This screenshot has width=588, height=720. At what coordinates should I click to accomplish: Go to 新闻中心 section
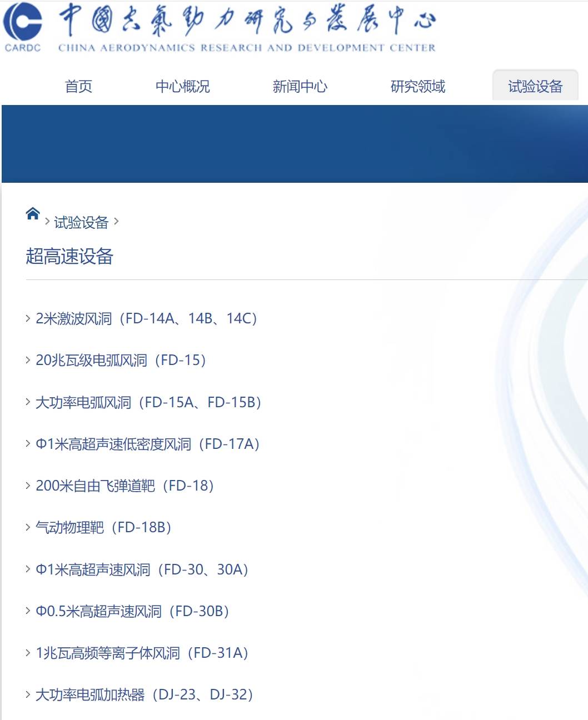click(300, 87)
